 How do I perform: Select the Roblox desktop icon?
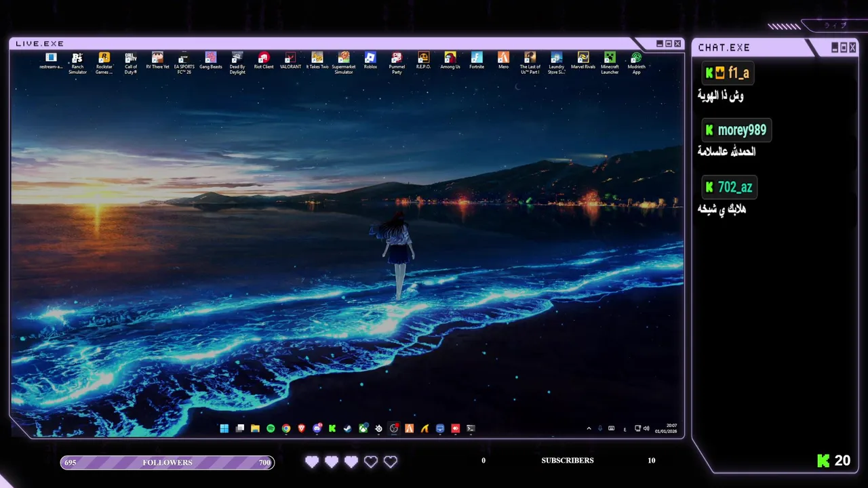pos(370,61)
